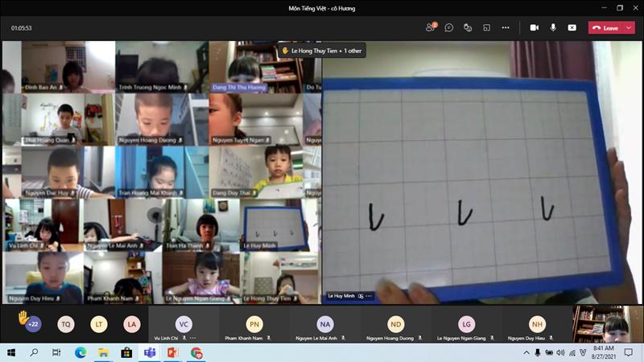The image size is (644, 362).
Task: Open the participants panel
Action: [431, 27]
